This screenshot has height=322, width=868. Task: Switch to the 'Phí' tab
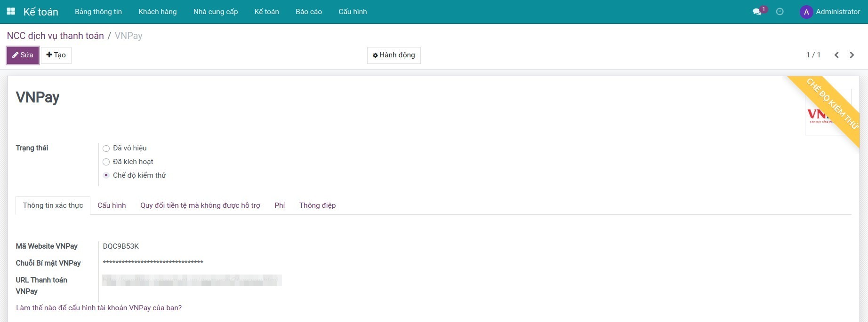[x=280, y=205]
